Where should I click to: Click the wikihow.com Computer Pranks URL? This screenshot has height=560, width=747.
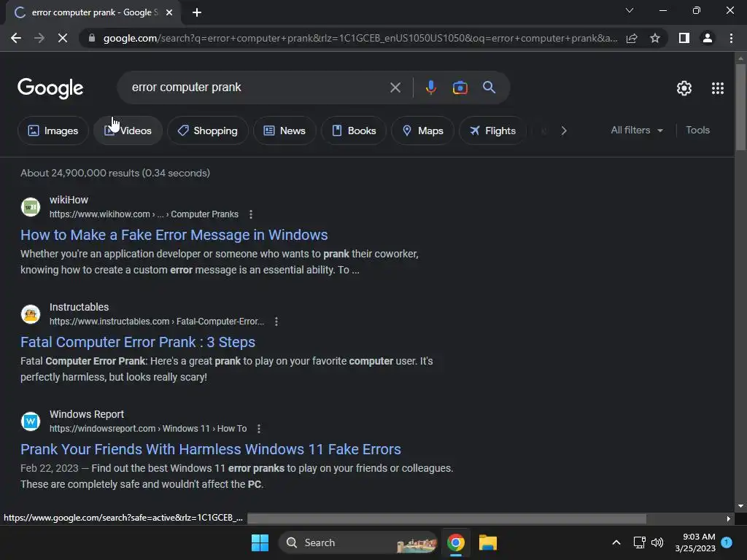pyautogui.click(x=144, y=214)
